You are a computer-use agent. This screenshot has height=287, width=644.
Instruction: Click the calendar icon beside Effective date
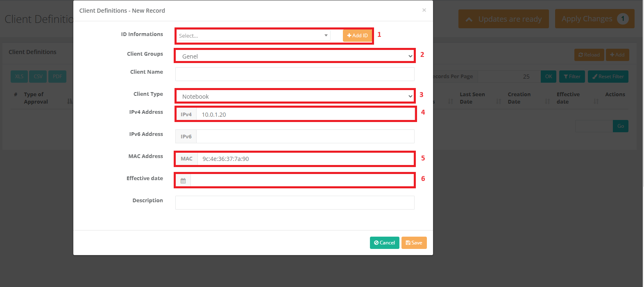coord(183,181)
